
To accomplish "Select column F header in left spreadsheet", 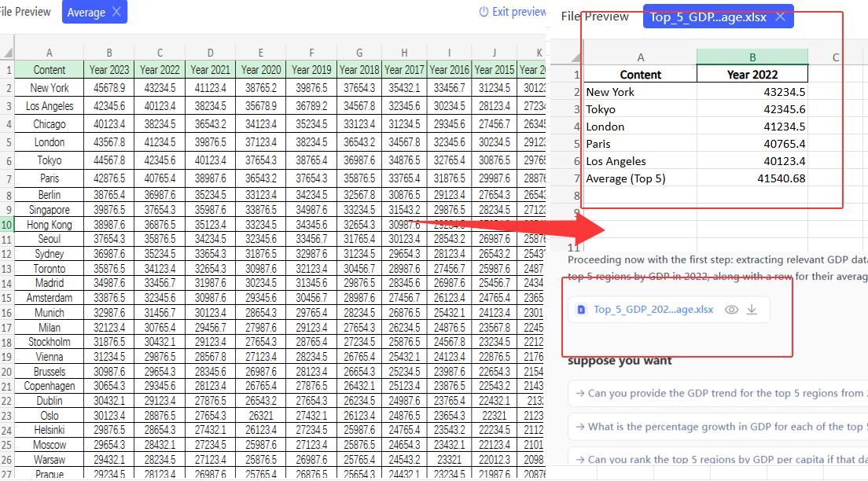I will pyautogui.click(x=311, y=53).
